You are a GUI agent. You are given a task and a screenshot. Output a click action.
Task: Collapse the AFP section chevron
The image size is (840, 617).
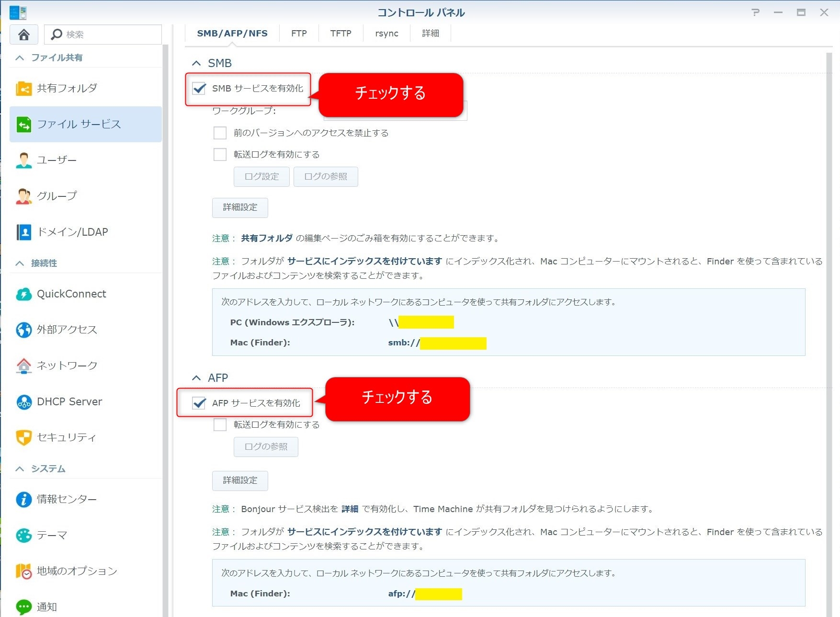[x=196, y=378]
